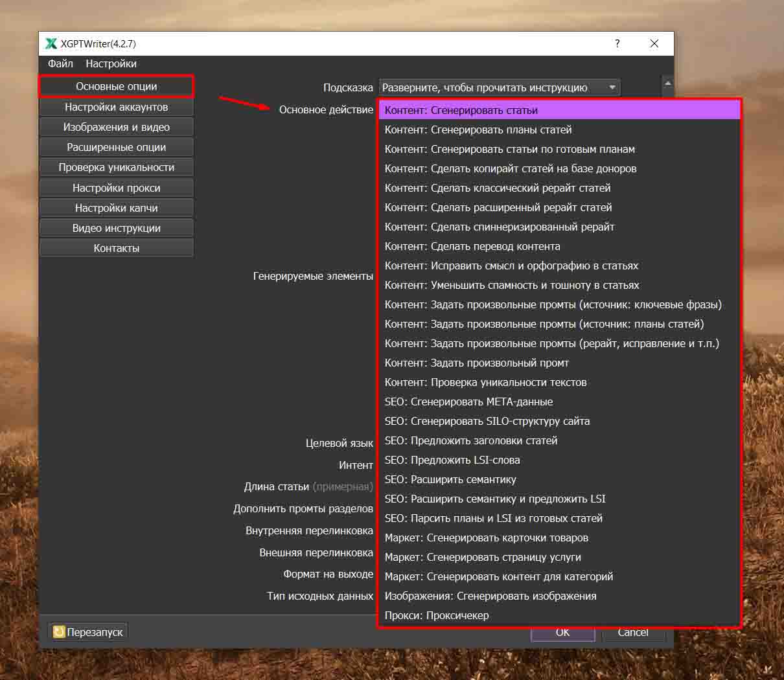Screen dimensions: 784x680
Task: Switch to Настройки прокси section
Action: pyautogui.click(x=117, y=188)
